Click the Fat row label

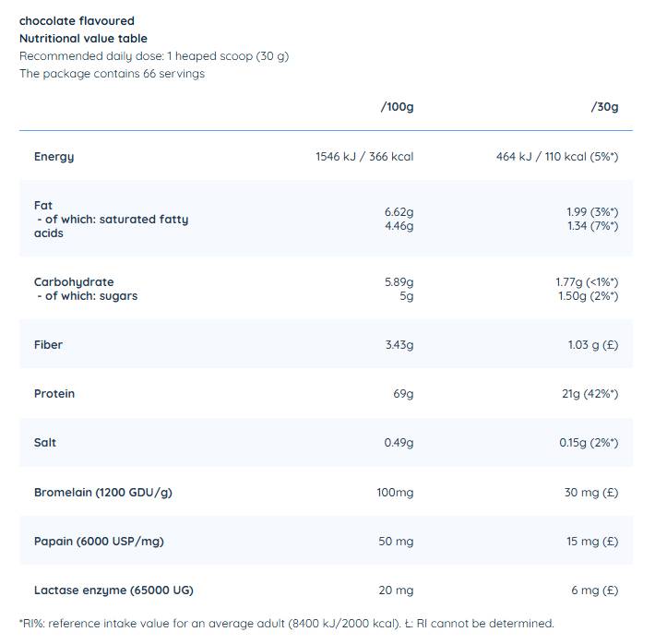[43, 205]
